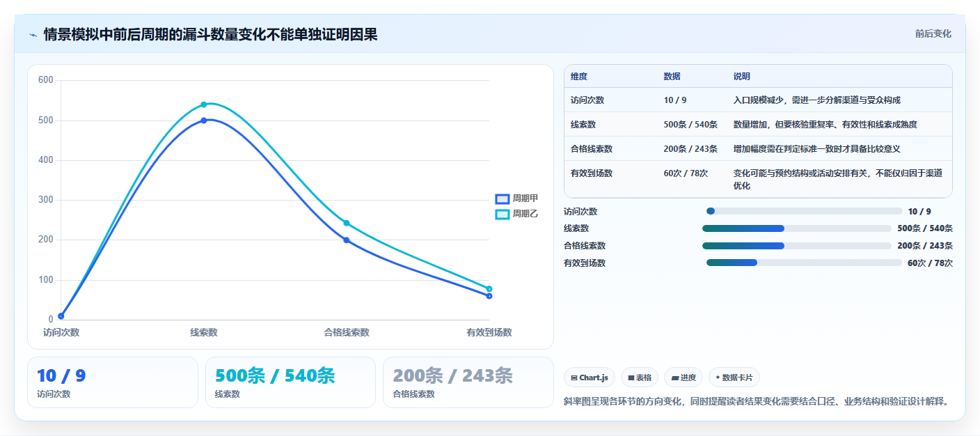Click the 前后变化 label in header
Viewport: 980px width, 436px height.
coord(933,34)
